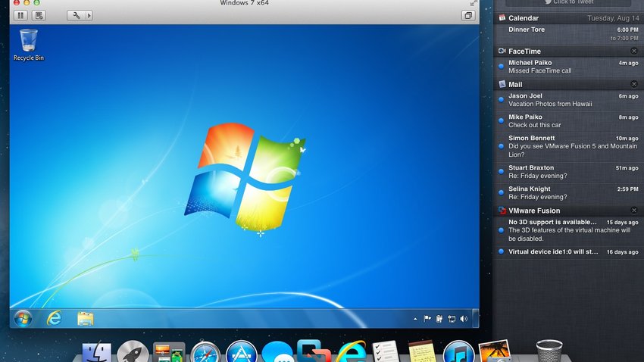The width and height of the screenshot is (644, 362).
Task: Open Stuart Braxton's Re: Friday evening email
Action: [568, 172]
